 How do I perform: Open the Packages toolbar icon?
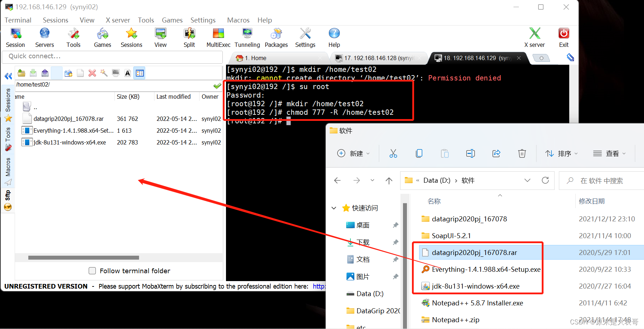pyautogui.click(x=276, y=38)
